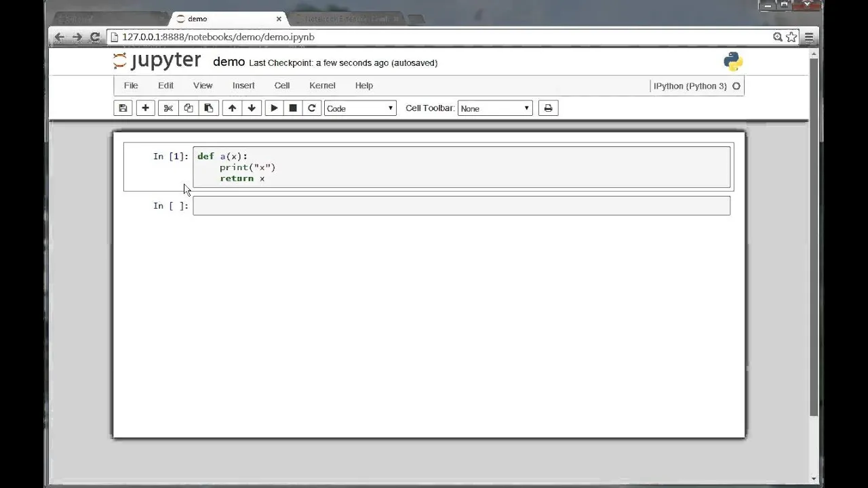Reload the page with the browser refresh icon
Image resolution: width=868 pixels, height=488 pixels.
(x=95, y=37)
